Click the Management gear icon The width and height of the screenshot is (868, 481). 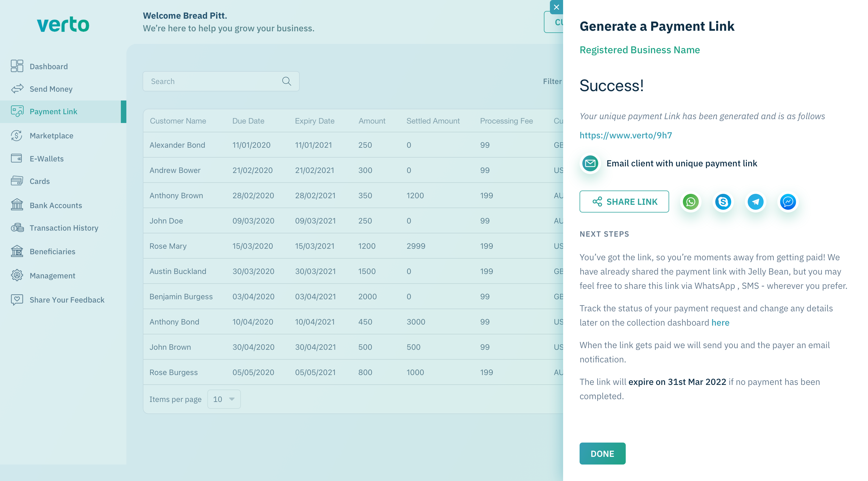pos(17,275)
